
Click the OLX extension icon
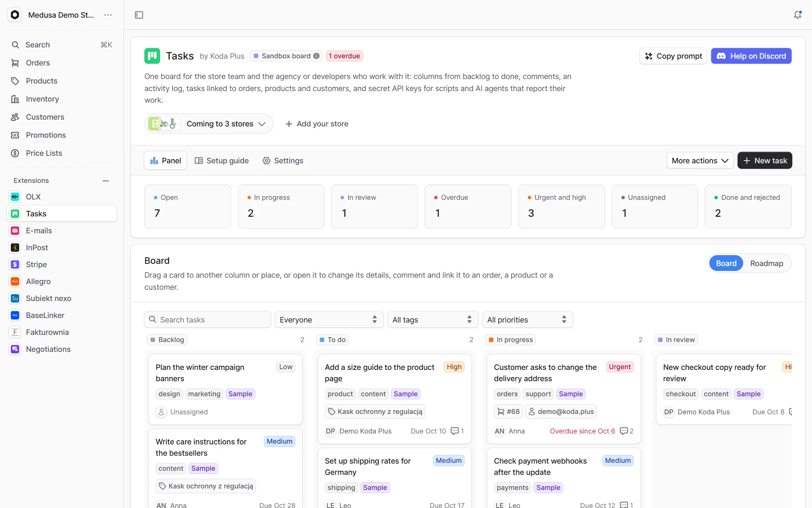click(x=15, y=197)
